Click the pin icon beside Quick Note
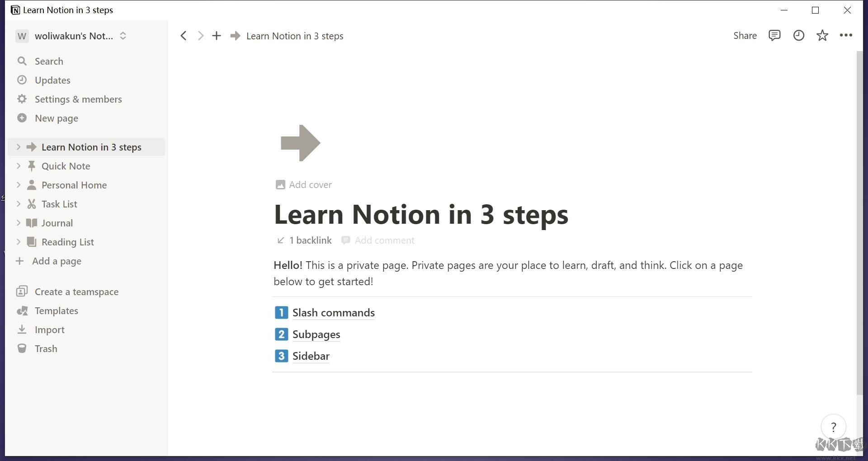 [32, 166]
